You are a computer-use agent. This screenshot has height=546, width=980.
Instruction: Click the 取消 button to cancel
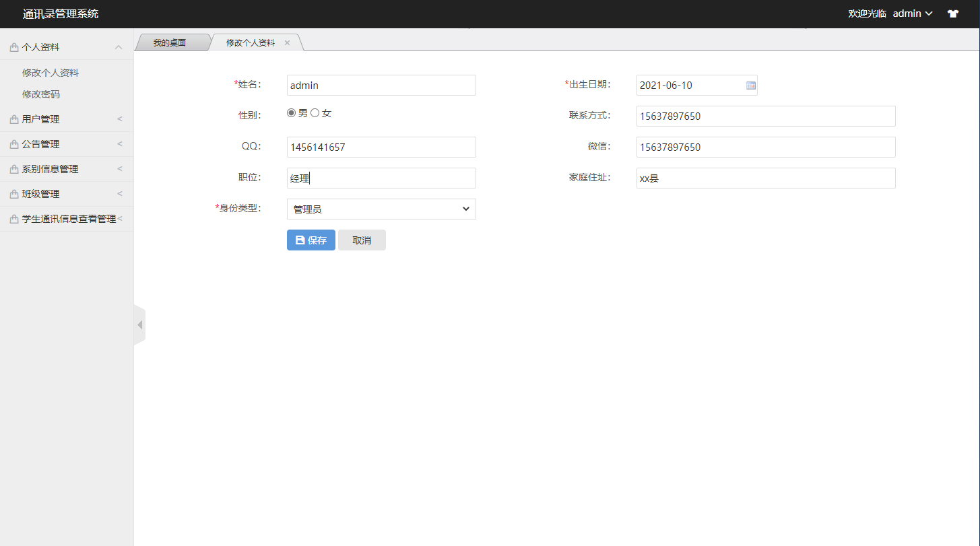point(362,240)
